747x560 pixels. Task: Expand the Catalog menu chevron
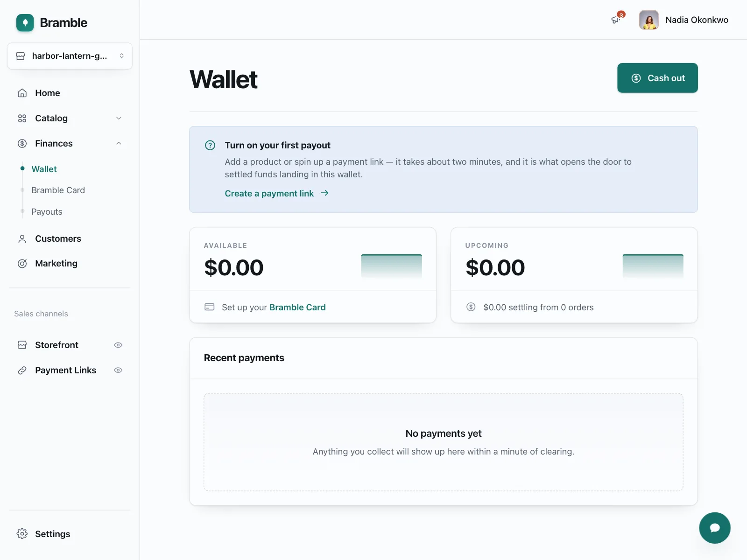119,118
